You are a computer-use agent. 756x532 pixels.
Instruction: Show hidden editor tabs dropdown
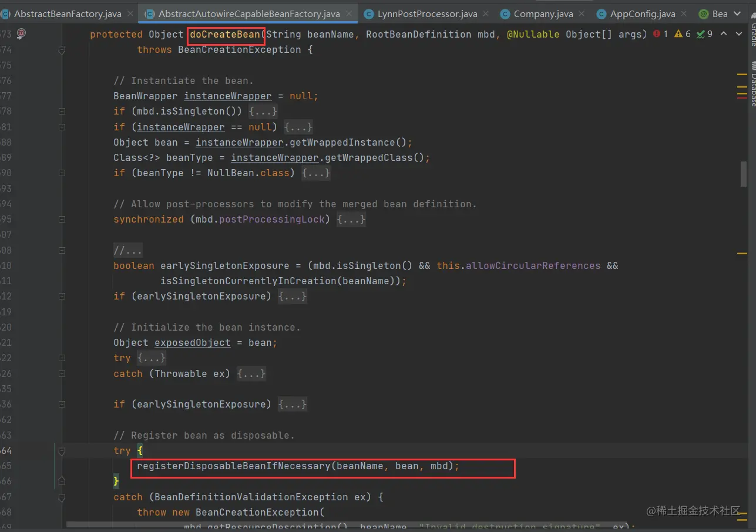(x=738, y=14)
